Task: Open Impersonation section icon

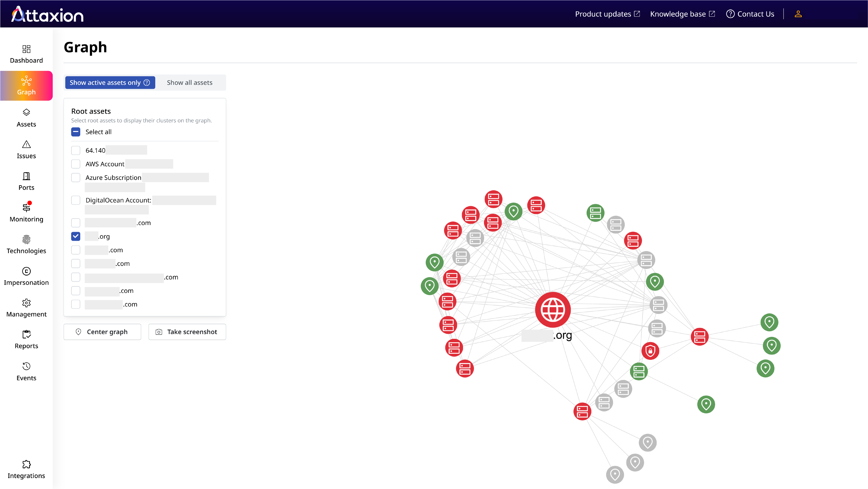Action: pyautogui.click(x=26, y=271)
